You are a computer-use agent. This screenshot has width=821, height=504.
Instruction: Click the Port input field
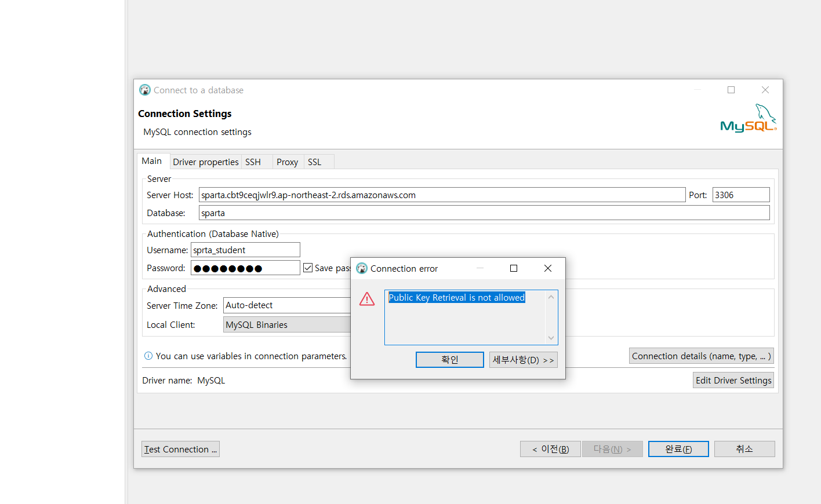click(x=741, y=195)
